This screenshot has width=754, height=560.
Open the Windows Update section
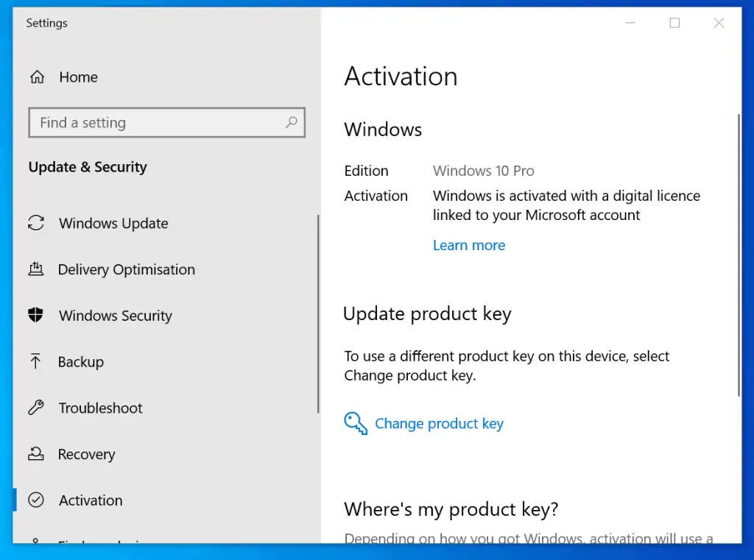pyautogui.click(x=113, y=223)
